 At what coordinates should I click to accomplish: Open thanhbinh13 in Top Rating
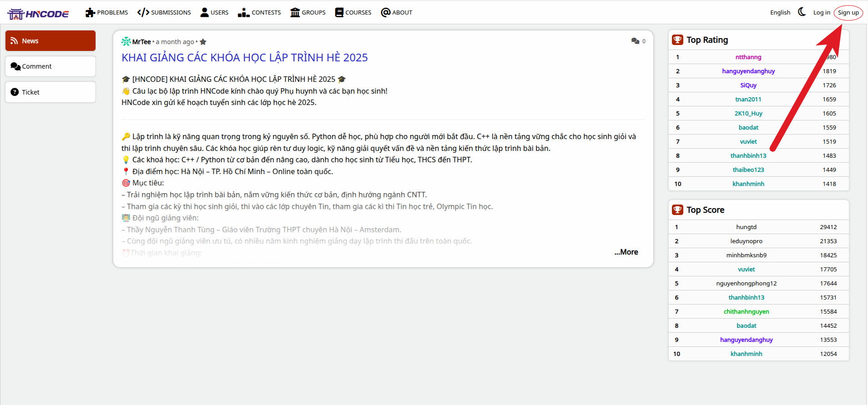(x=748, y=155)
